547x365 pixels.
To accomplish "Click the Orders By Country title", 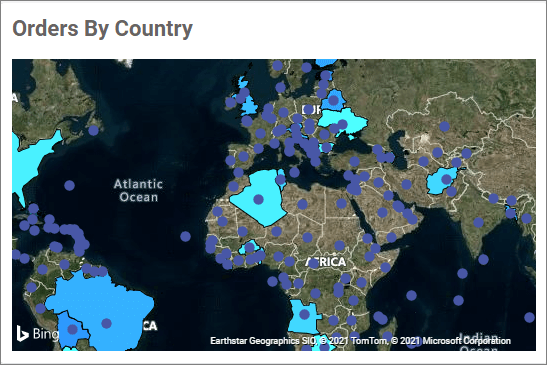I will pyautogui.click(x=102, y=28).
